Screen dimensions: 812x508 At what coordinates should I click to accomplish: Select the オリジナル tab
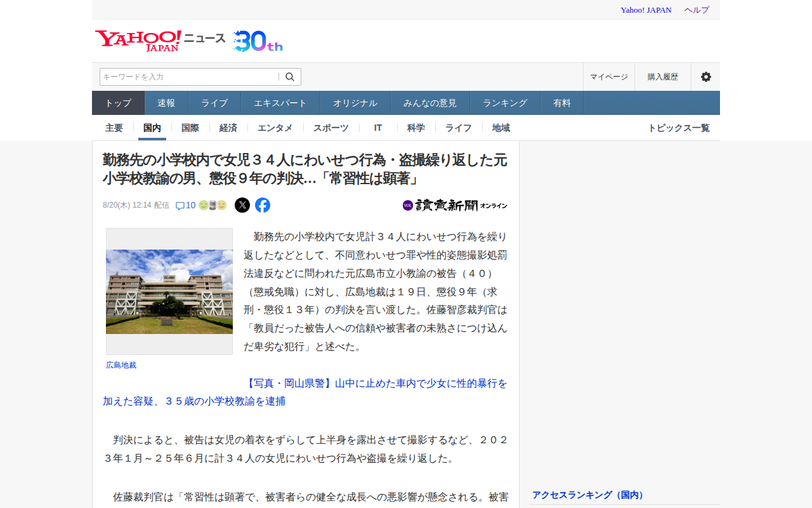coord(355,103)
